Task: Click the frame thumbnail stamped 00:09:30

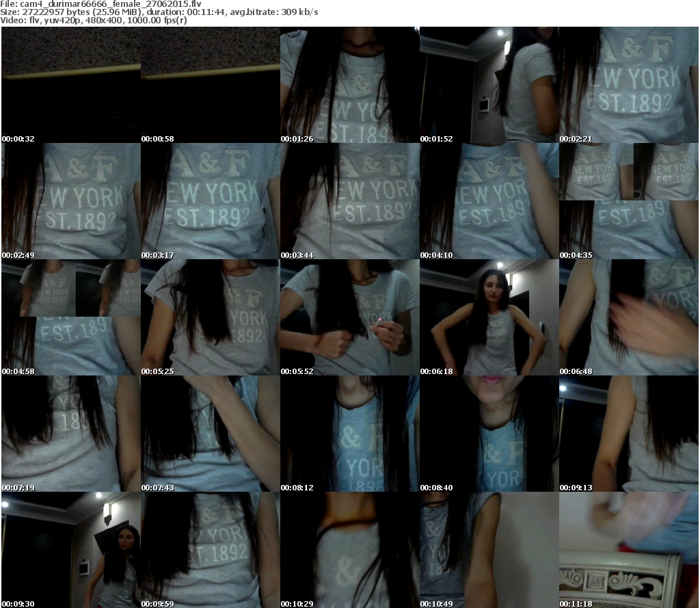Action: (x=71, y=549)
